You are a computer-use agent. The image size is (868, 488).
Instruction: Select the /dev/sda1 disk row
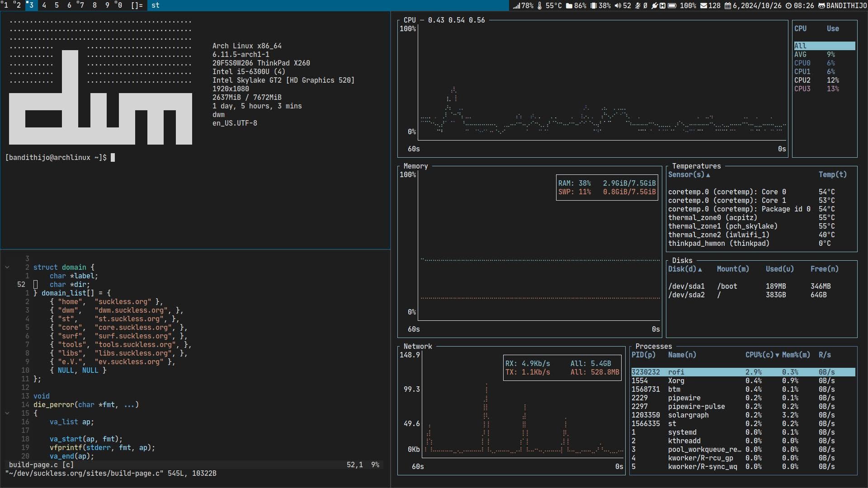762,286
